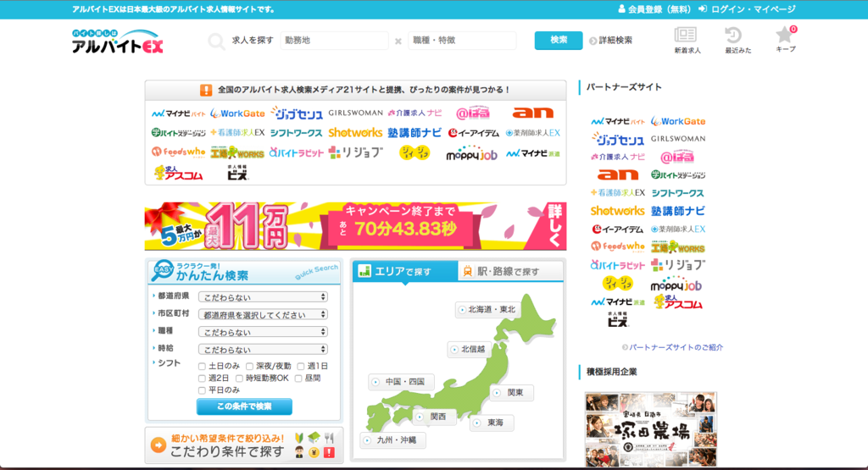This screenshot has width=868, height=470.
Task: Select 東海 region on map
Action: [x=492, y=423]
